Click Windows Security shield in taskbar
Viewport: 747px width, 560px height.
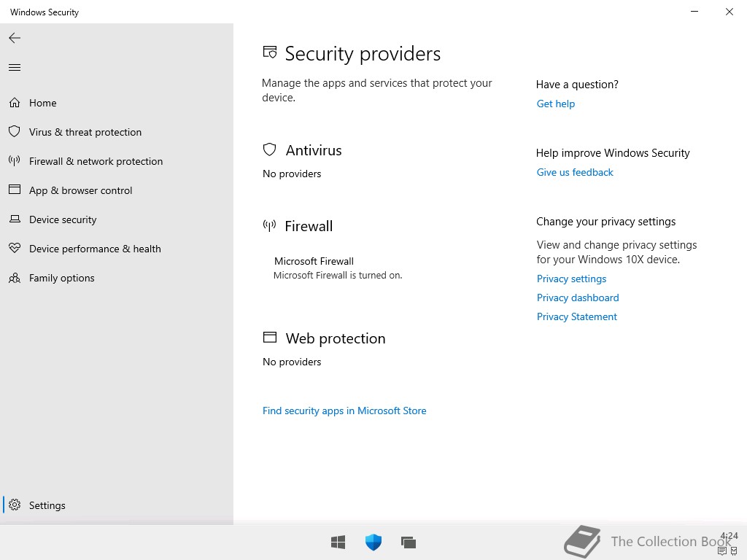(373, 542)
